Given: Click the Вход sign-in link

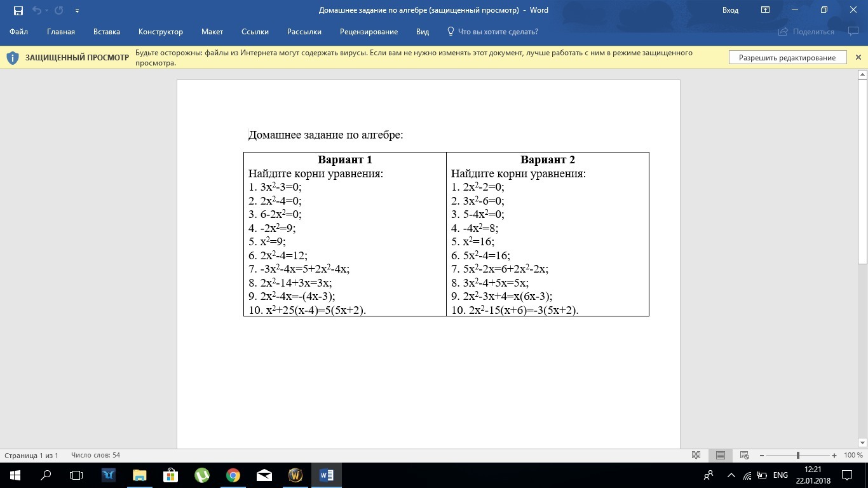Looking at the screenshot, I should [x=730, y=10].
